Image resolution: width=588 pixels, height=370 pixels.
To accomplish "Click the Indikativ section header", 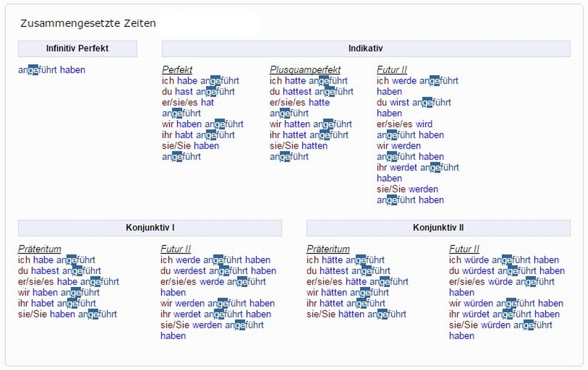I will [x=366, y=49].
